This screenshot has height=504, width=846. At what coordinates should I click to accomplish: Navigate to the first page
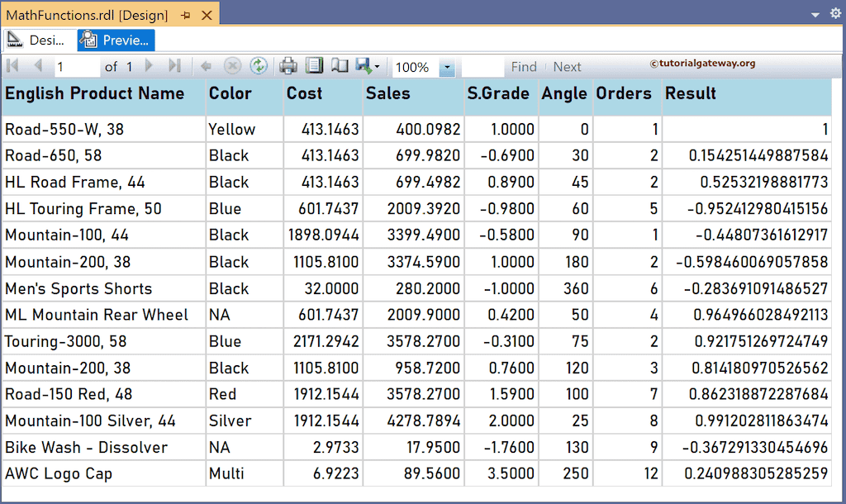(12, 66)
